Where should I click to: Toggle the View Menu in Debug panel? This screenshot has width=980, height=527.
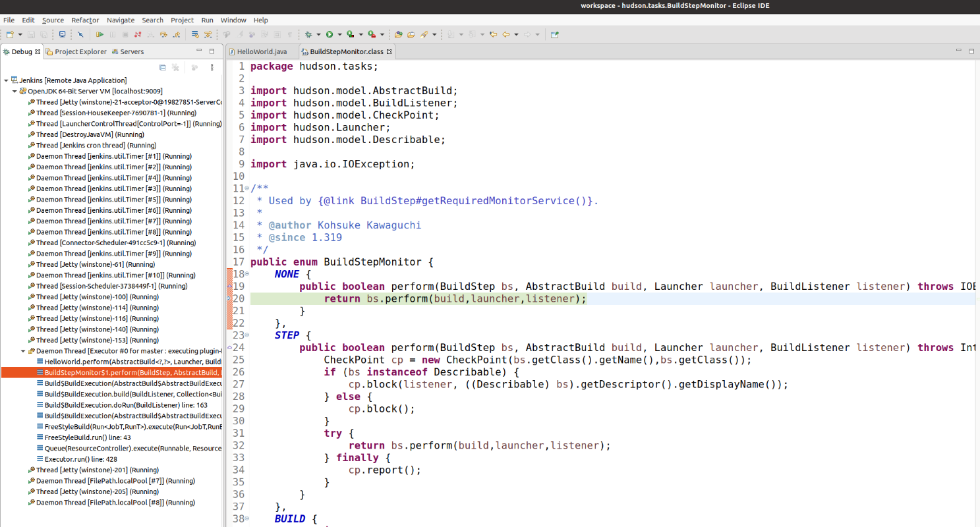[212, 67]
